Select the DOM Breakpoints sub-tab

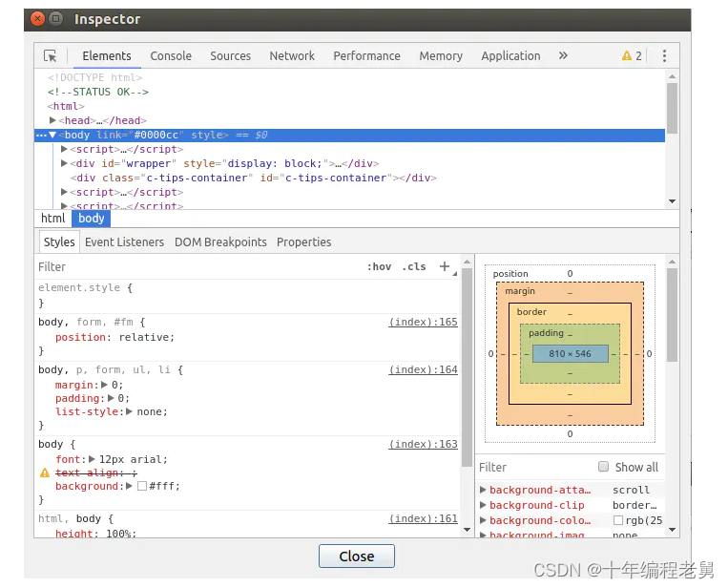tap(220, 242)
